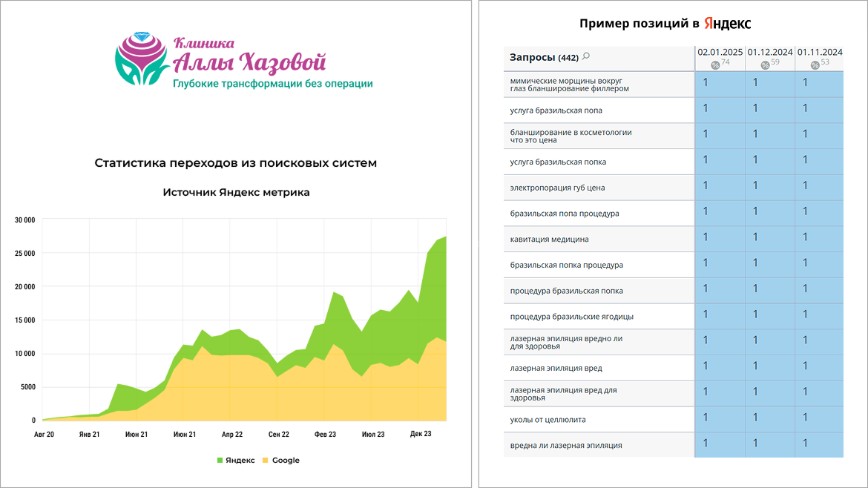Image resolution: width=868 pixels, height=488 pixels.
Task: Click 'Глубокие трансформации без операции' slogan
Action: click(x=273, y=84)
